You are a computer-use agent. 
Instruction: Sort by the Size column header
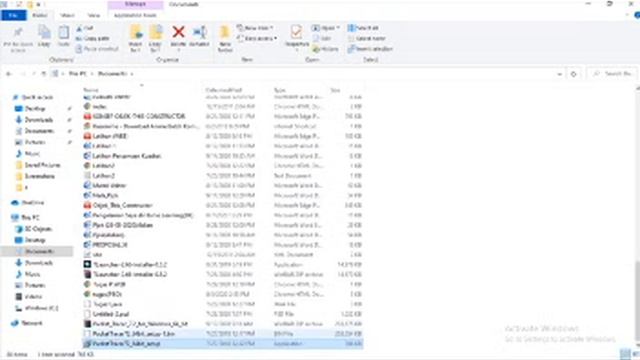click(335, 90)
